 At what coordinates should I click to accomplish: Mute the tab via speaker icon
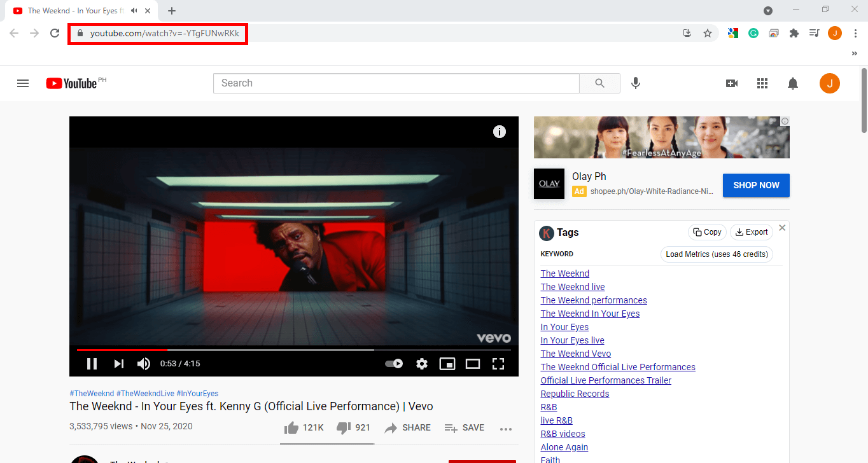(134, 11)
